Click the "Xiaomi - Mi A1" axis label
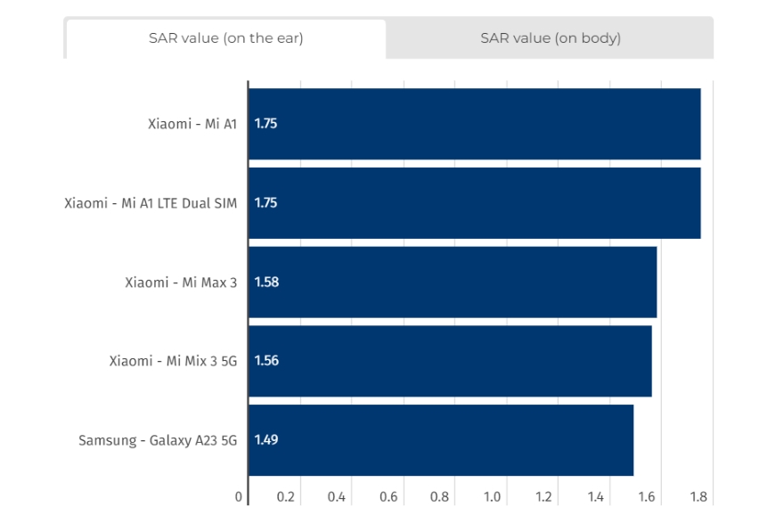784x532 pixels. tap(192, 124)
